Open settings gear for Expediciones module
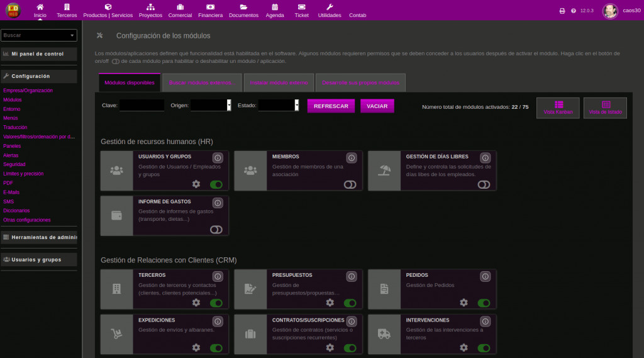The image size is (644, 358). (196, 347)
